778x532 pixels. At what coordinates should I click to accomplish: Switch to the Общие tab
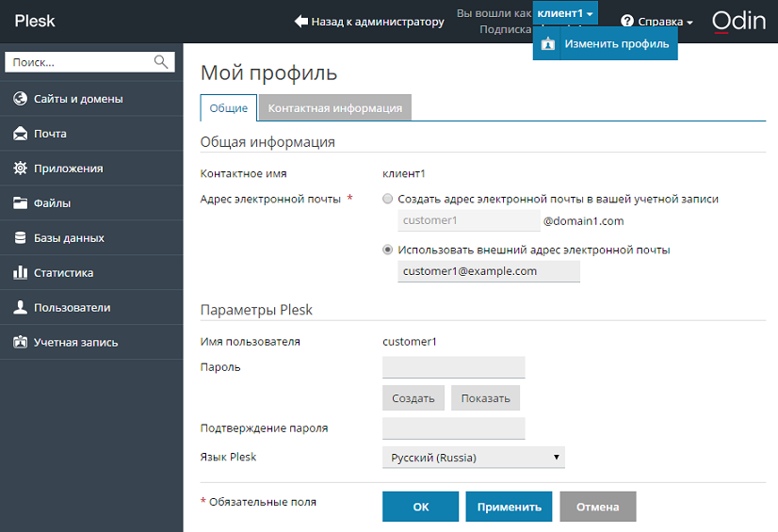click(228, 108)
